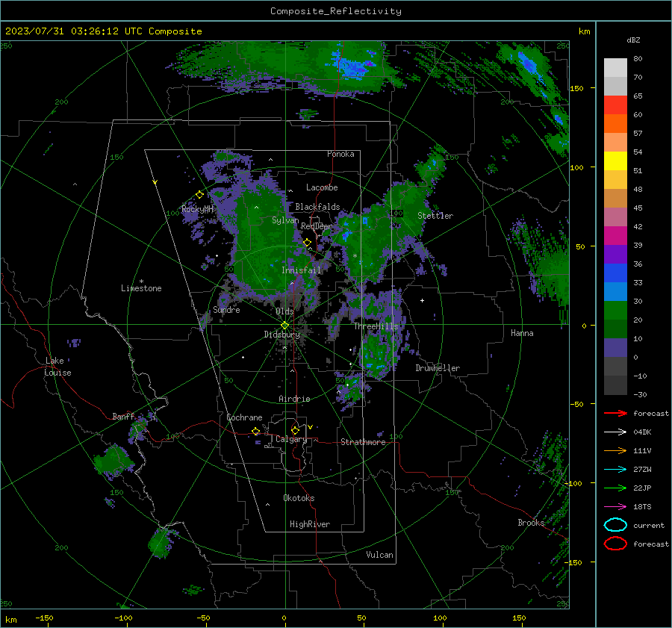
Task: Click the yellow diamond marker below Cochrane
Action: pyautogui.click(x=255, y=431)
